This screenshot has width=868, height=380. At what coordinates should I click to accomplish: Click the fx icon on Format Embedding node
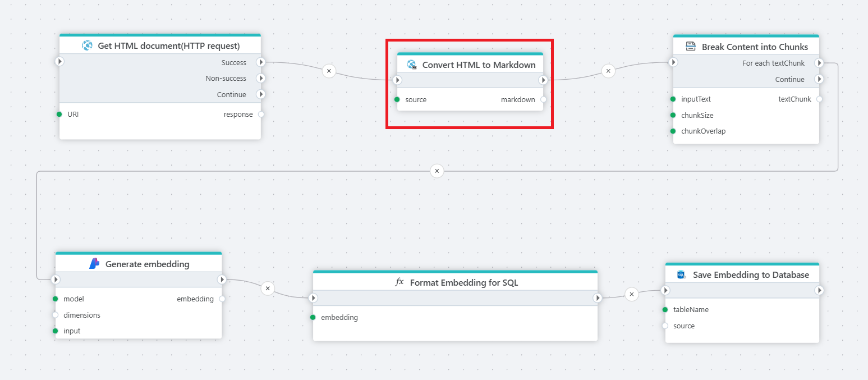[x=399, y=282]
